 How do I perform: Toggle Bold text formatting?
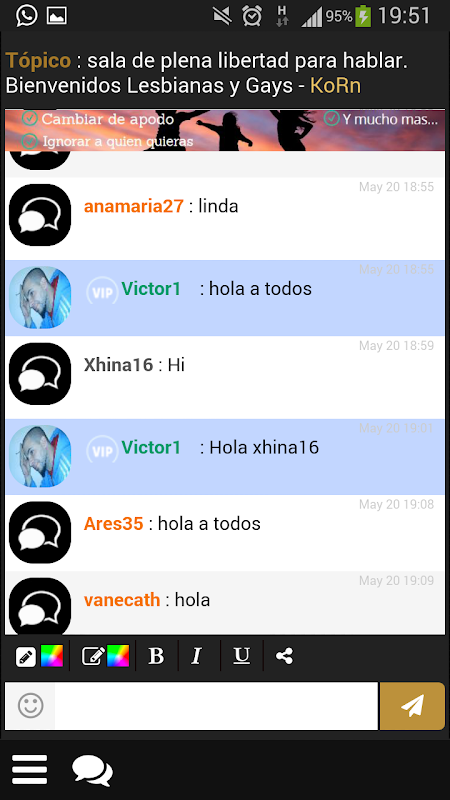point(156,656)
